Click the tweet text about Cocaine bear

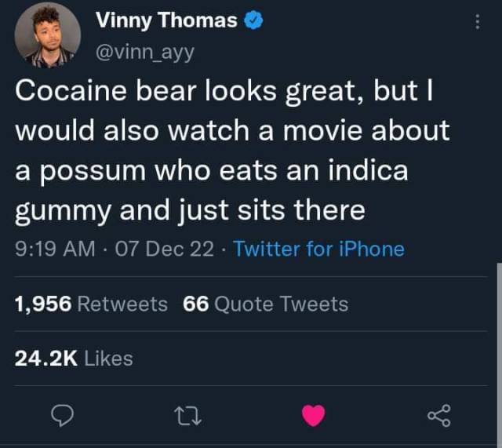pos(233,150)
